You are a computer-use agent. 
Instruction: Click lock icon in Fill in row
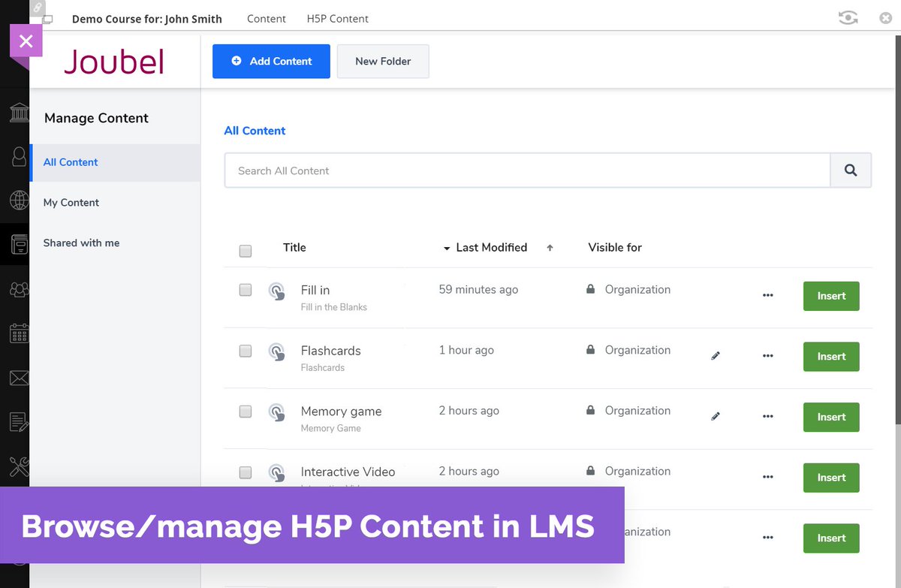coord(591,289)
